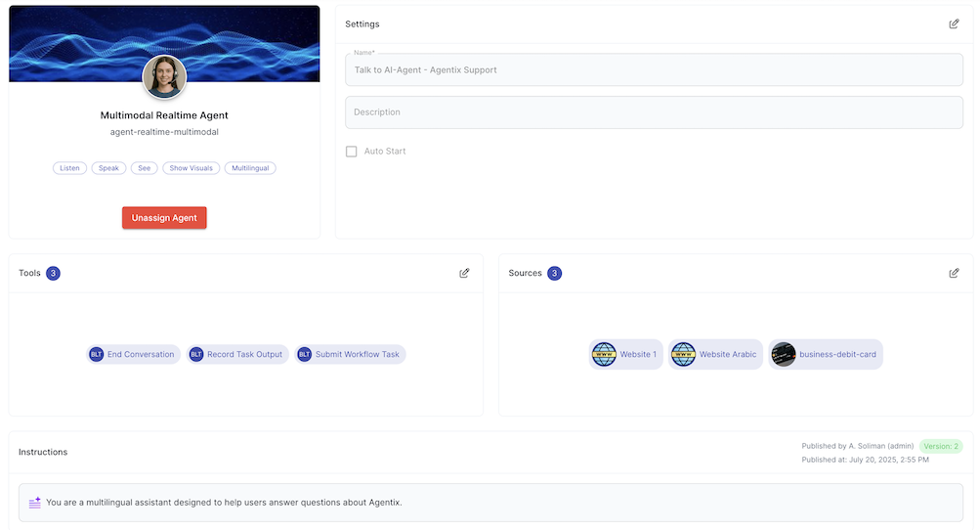Viewport: 980px width, 530px height.
Task: Click the Instructions section heading
Action: [43, 452]
